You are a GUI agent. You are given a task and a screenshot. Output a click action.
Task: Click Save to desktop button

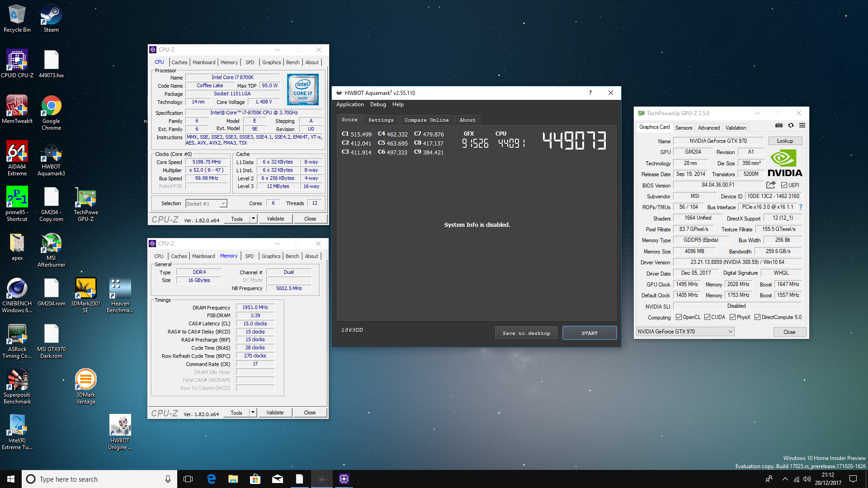[x=526, y=333]
